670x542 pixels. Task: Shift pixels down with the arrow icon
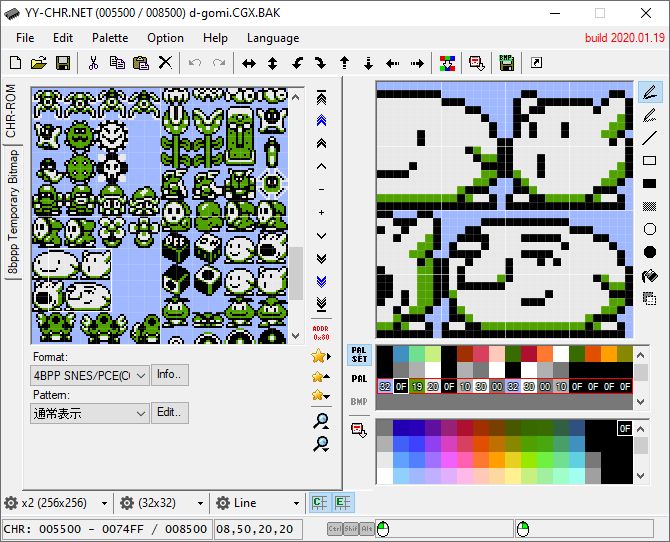[x=368, y=64]
